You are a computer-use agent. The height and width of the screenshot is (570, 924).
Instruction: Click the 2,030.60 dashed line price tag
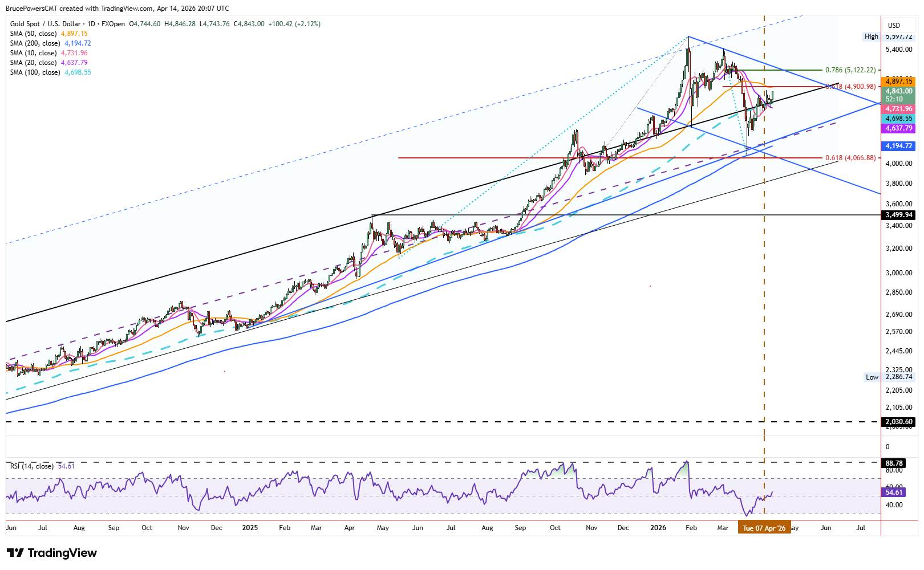[899, 422]
